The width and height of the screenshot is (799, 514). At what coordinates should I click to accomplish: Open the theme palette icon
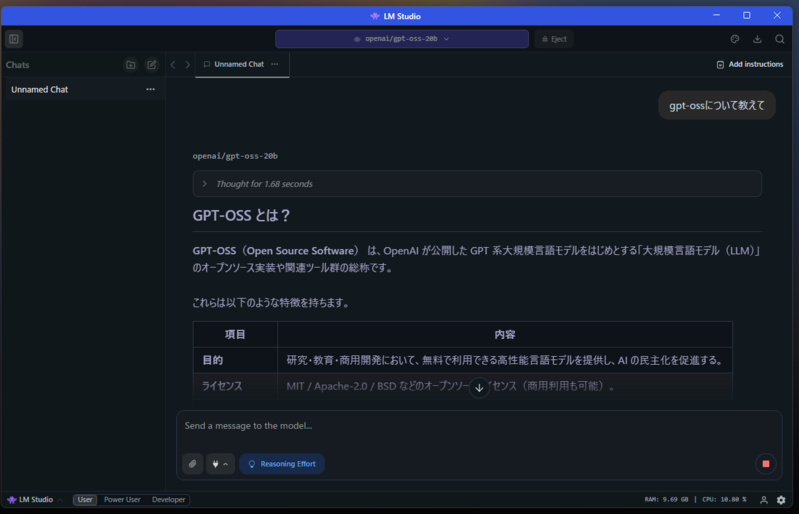tap(735, 39)
